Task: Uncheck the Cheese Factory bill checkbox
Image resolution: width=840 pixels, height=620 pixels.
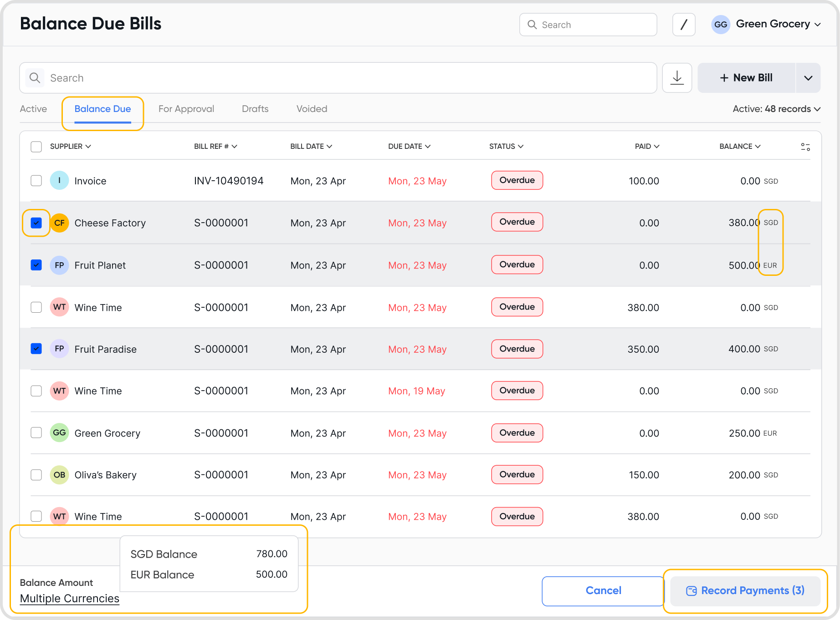Action: coord(36,223)
